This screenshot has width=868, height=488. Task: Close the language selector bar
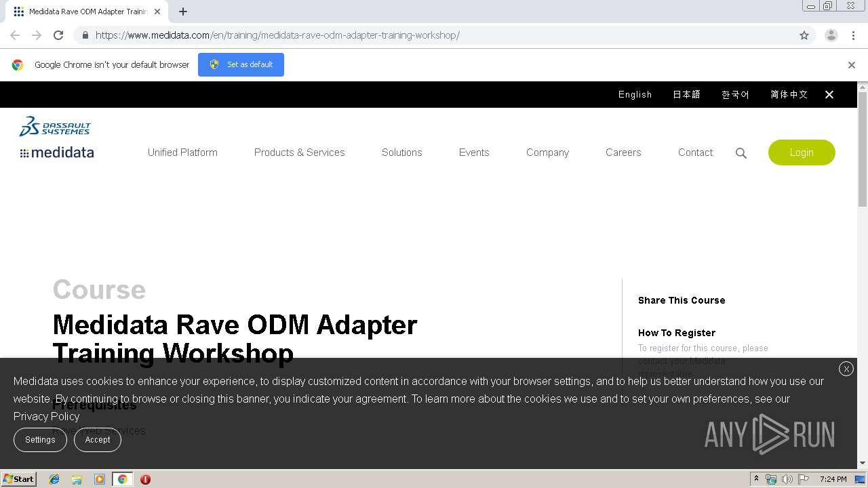tap(829, 95)
